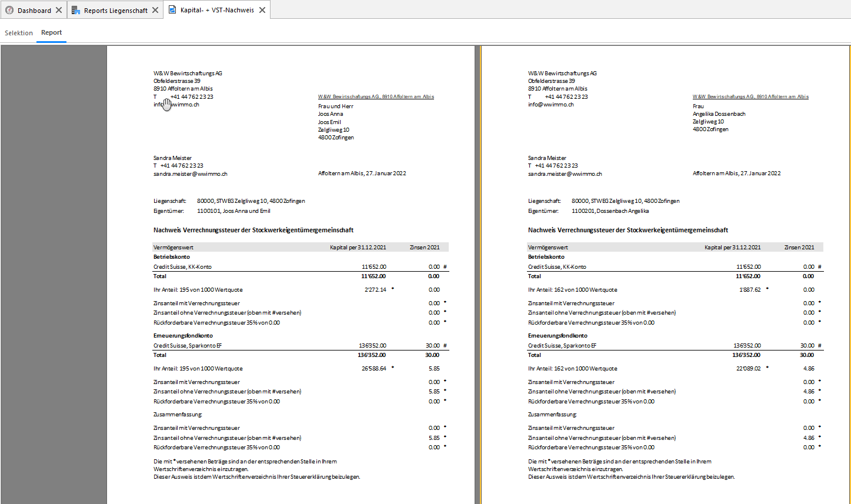This screenshot has height=504, width=851.
Task: Click the left page heading 'Nachweis Verrechnungssteuer'
Action: click(x=253, y=230)
